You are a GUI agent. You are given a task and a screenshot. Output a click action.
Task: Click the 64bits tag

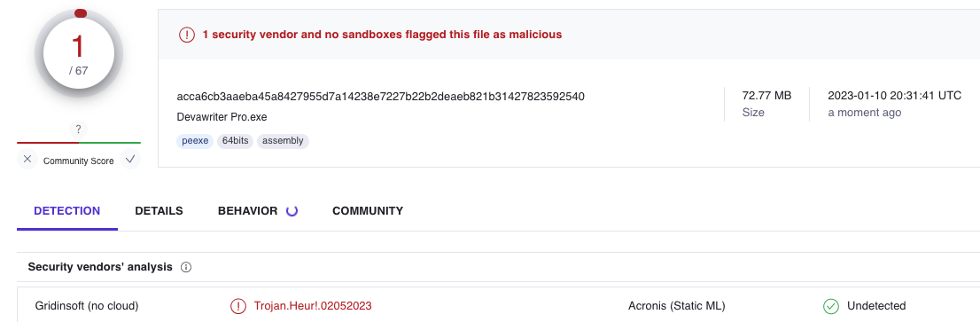pos(235,141)
